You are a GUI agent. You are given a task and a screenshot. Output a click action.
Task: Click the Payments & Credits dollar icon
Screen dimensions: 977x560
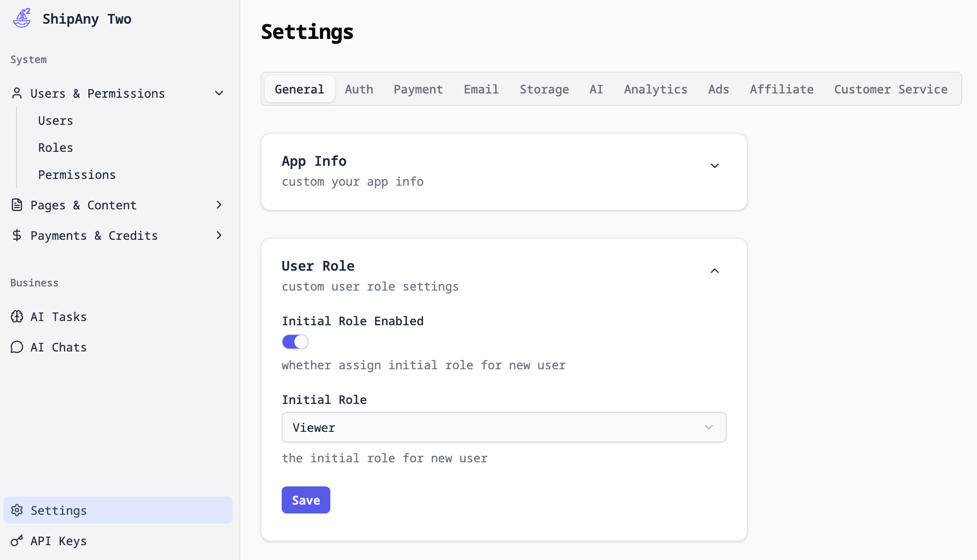click(17, 235)
